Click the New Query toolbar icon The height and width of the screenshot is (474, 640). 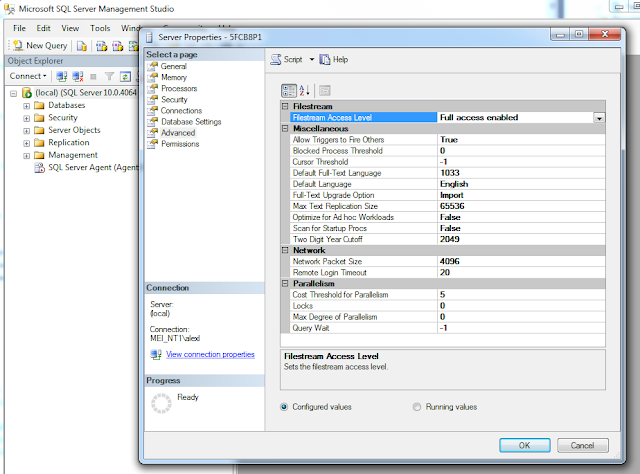[x=18, y=45]
